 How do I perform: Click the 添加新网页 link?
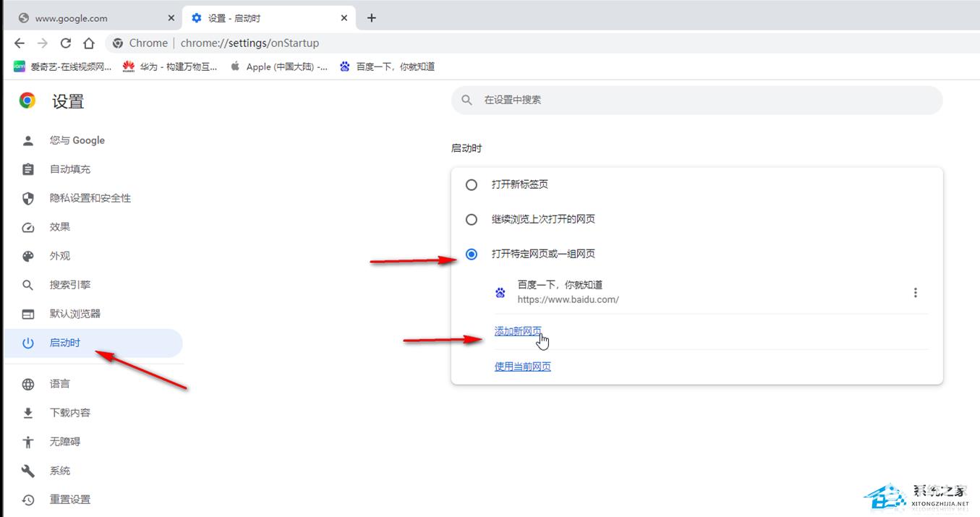click(518, 331)
